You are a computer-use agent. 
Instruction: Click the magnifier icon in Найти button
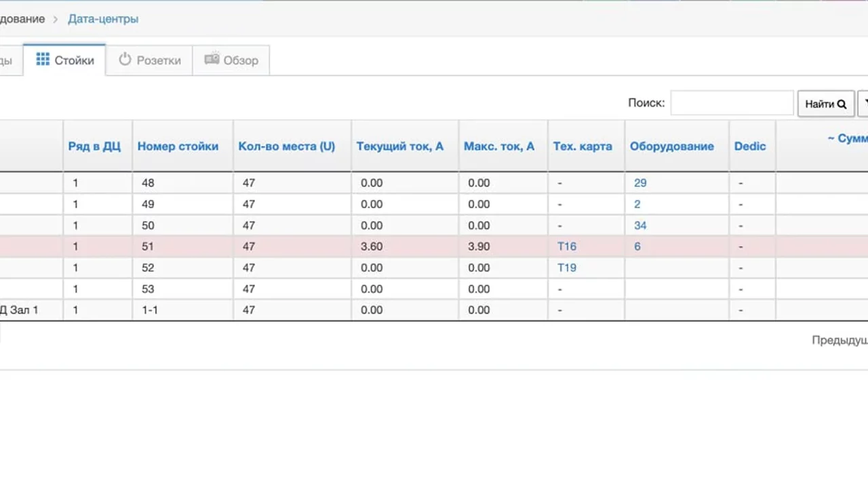point(842,105)
